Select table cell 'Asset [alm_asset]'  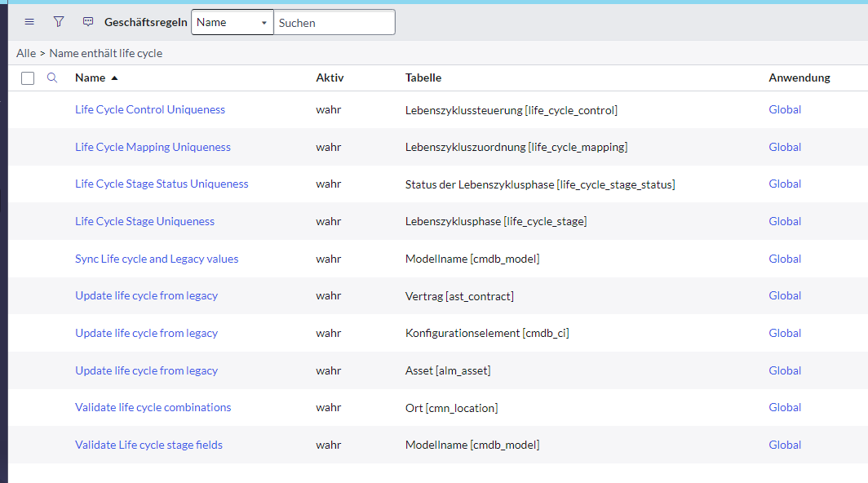click(x=448, y=371)
